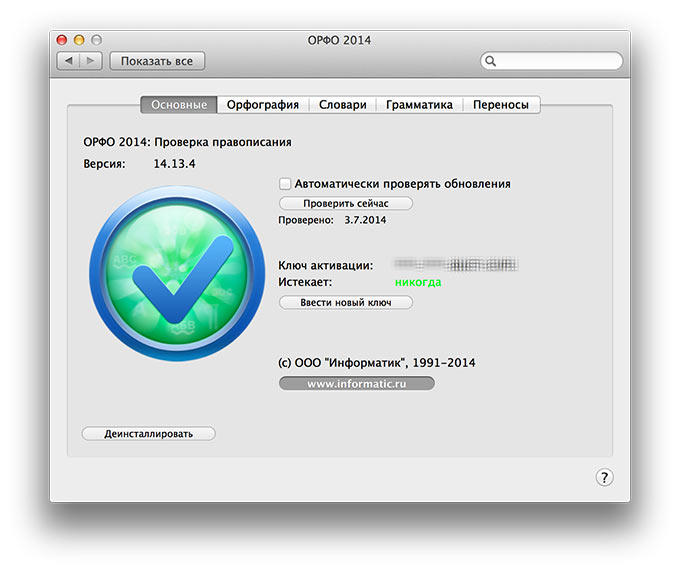Click the version number 14.13.4

point(174,163)
